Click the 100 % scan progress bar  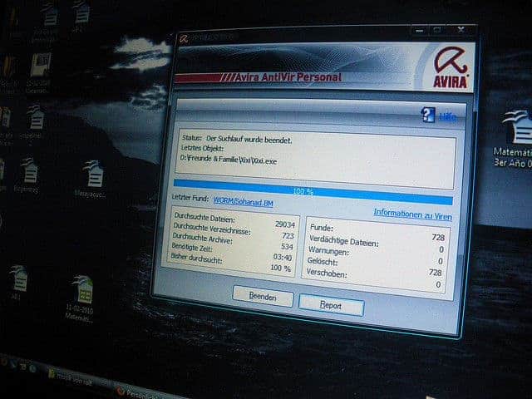(x=313, y=192)
